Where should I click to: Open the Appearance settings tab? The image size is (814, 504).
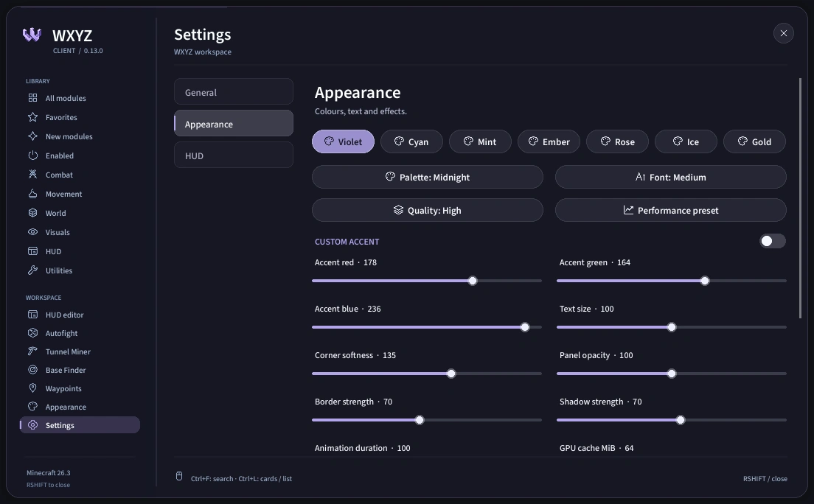pos(234,124)
